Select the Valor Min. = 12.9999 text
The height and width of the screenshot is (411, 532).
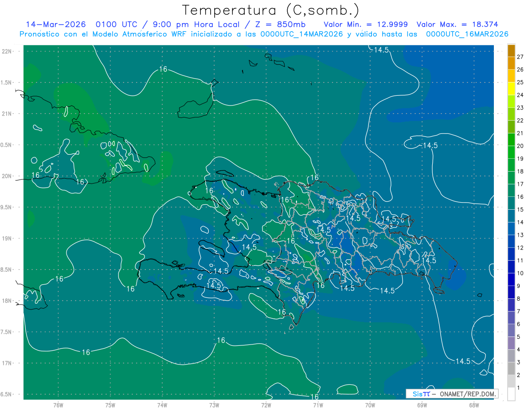365,24
